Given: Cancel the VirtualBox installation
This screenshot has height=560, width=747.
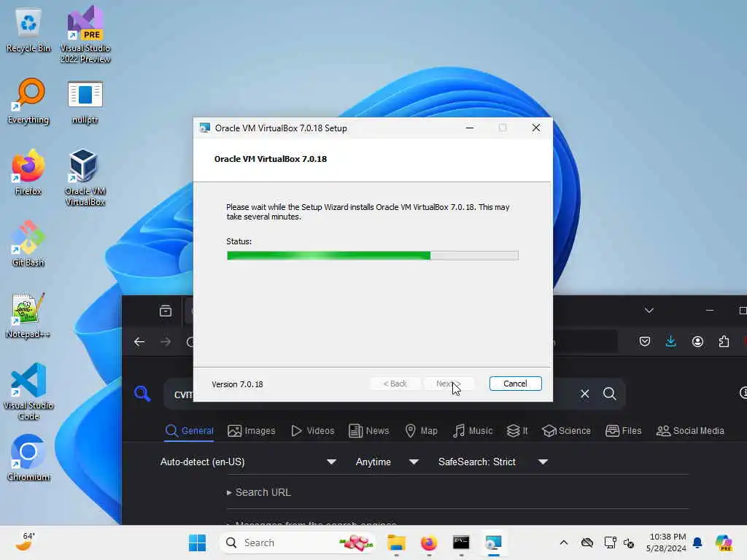Looking at the screenshot, I should coord(516,384).
